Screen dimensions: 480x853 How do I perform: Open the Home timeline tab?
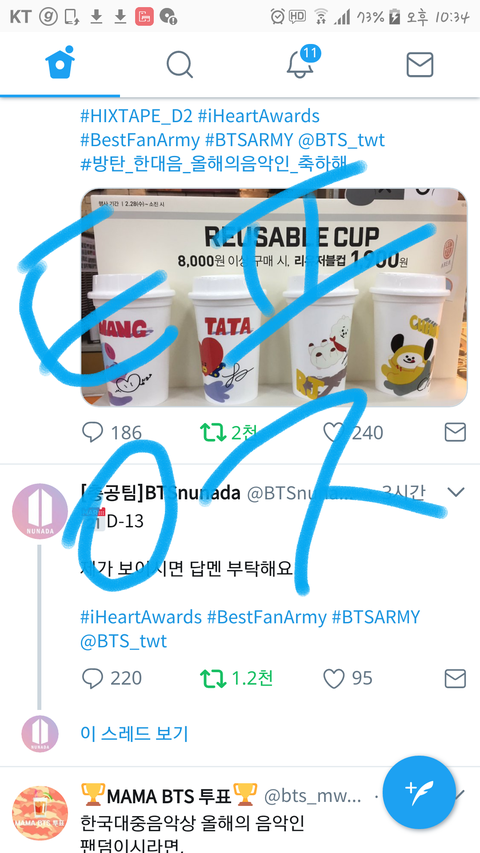tap(60, 65)
